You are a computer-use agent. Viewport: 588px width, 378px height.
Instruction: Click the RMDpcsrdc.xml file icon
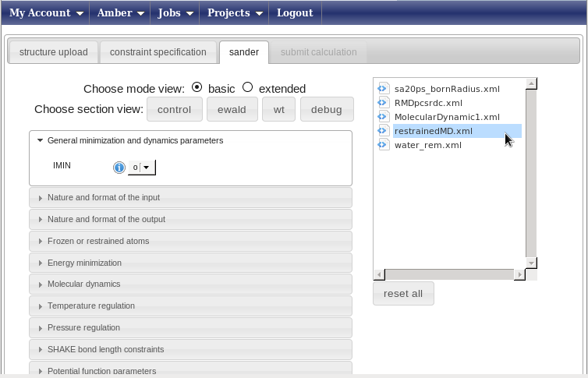pyautogui.click(x=383, y=103)
